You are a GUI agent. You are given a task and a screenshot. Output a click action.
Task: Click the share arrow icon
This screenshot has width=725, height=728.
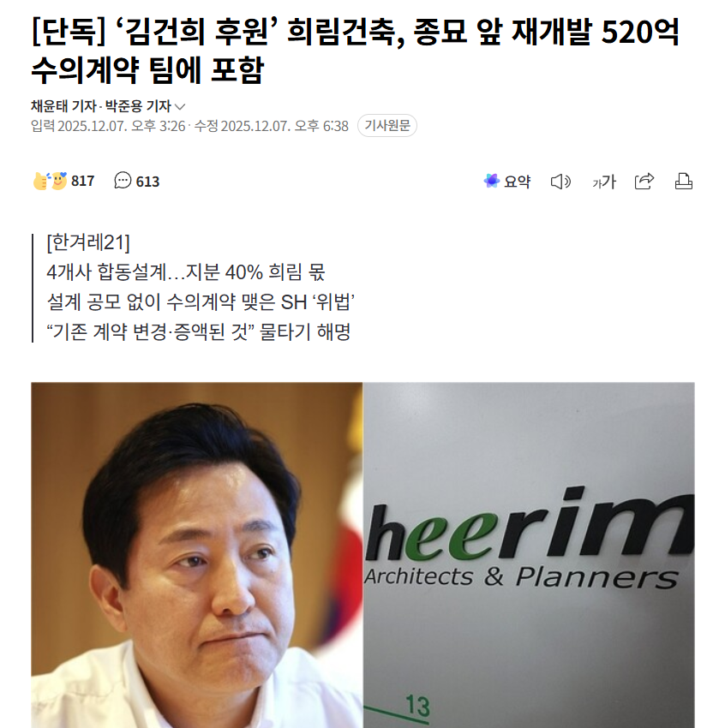(644, 181)
